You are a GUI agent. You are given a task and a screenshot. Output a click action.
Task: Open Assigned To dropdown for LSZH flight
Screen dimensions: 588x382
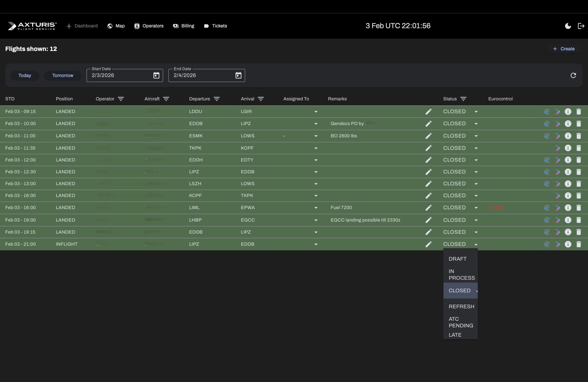(x=316, y=184)
